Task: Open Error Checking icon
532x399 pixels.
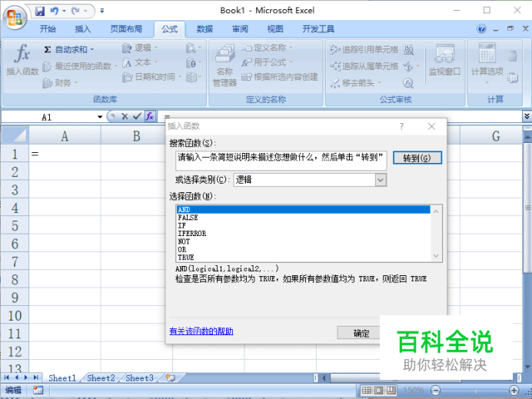Action: pos(408,66)
